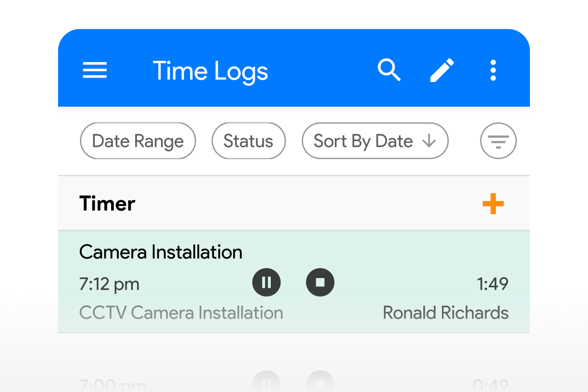Open search for time logs
Screen dimensions: 588x392
(x=389, y=70)
